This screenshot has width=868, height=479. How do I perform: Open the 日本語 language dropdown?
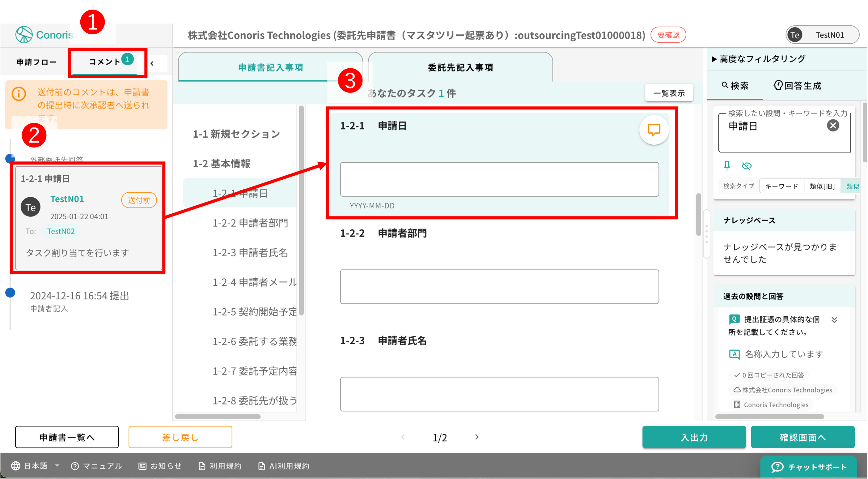pos(35,466)
